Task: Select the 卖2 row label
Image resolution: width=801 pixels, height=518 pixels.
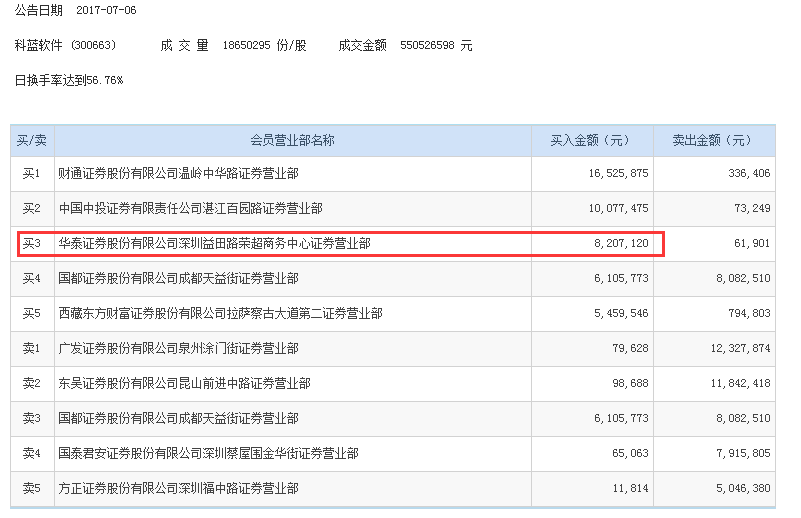Action: click(32, 384)
